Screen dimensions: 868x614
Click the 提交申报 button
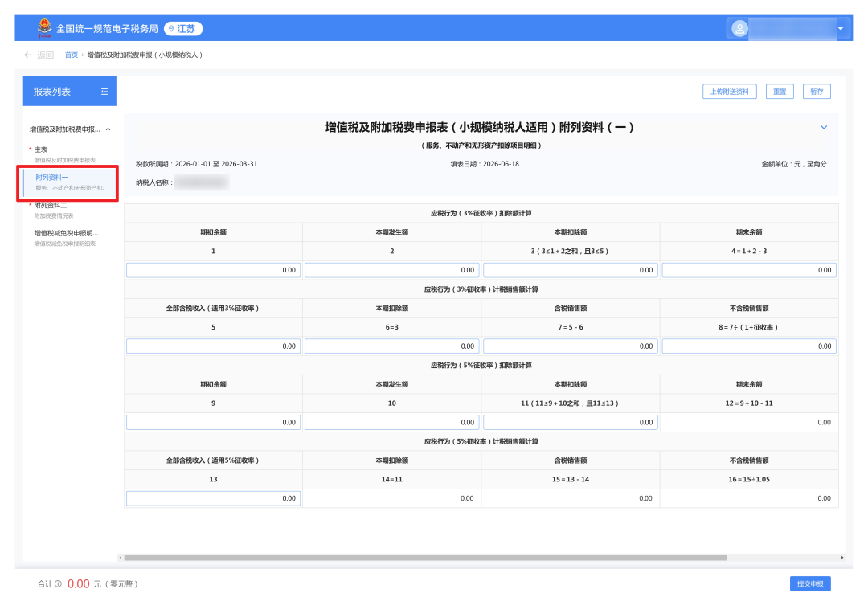810,583
